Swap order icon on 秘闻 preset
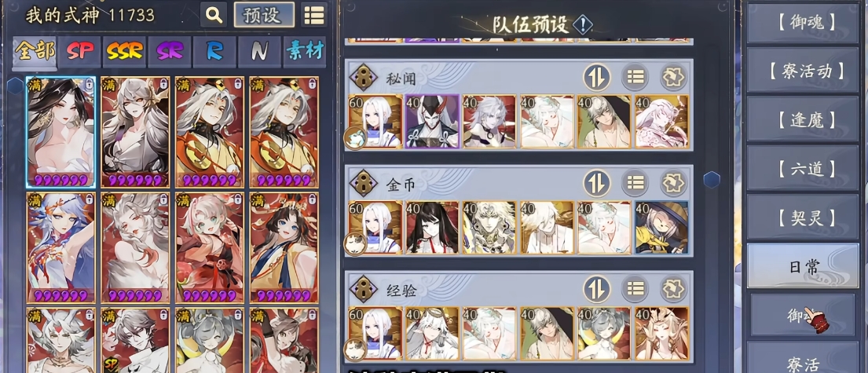Image resolution: width=868 pixels, height=373 pixels. (597, 77)
